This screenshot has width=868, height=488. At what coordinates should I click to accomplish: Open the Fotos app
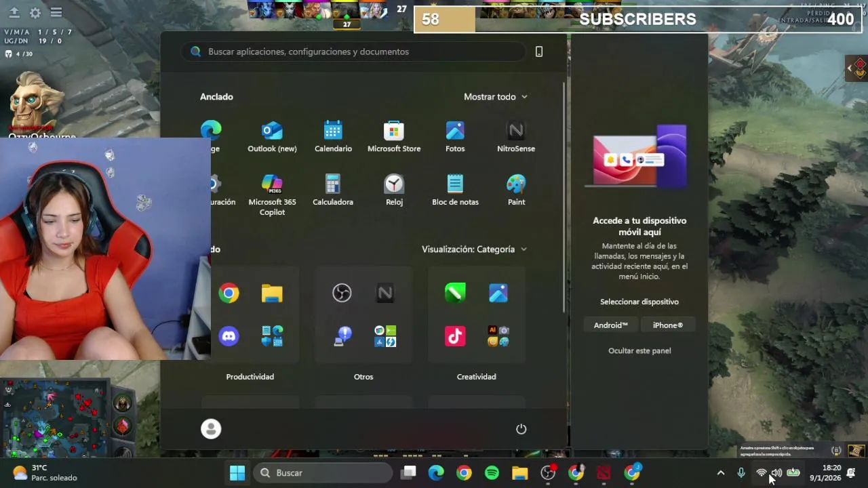pos(455,136)
